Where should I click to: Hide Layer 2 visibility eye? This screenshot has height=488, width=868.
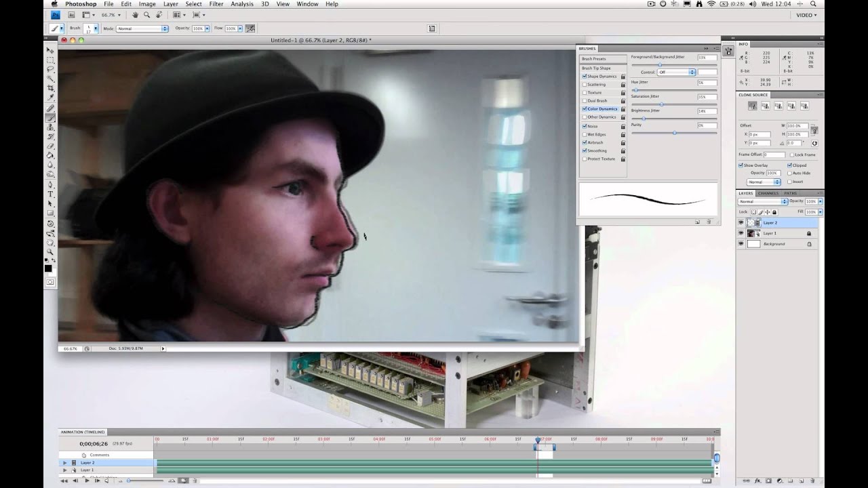coord(741,222)
